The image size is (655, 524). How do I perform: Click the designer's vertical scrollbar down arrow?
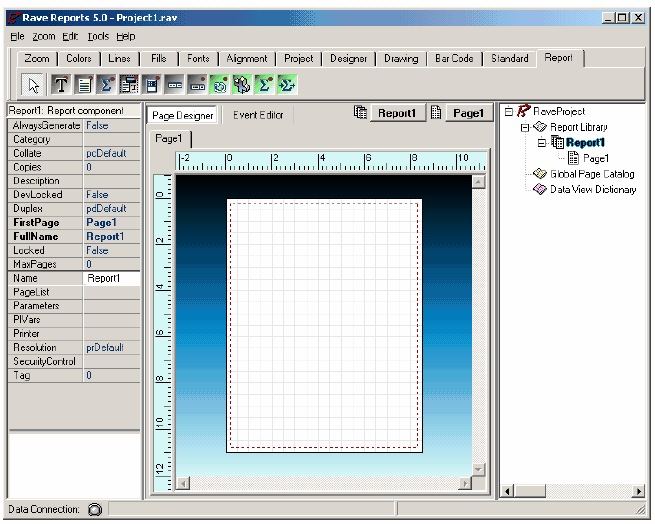pos(478,468)
